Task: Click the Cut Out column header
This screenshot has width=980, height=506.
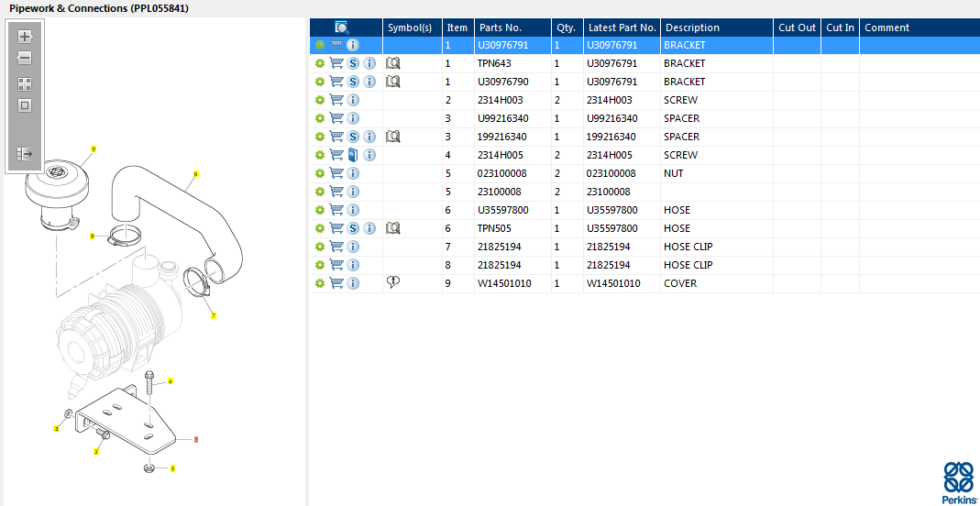Action: click(797, 27)
